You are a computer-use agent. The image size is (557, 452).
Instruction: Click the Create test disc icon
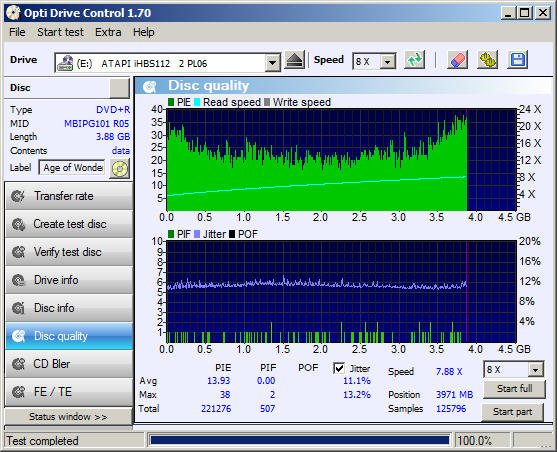point(18,224)
